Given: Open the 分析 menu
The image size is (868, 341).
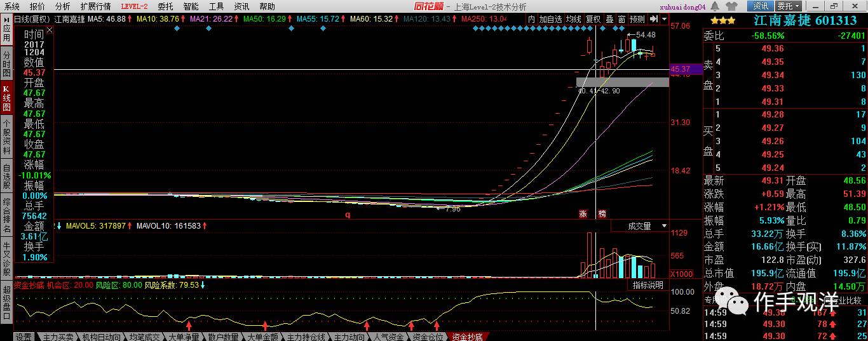Looking at the screenshot, I should (x=62, y=6).
